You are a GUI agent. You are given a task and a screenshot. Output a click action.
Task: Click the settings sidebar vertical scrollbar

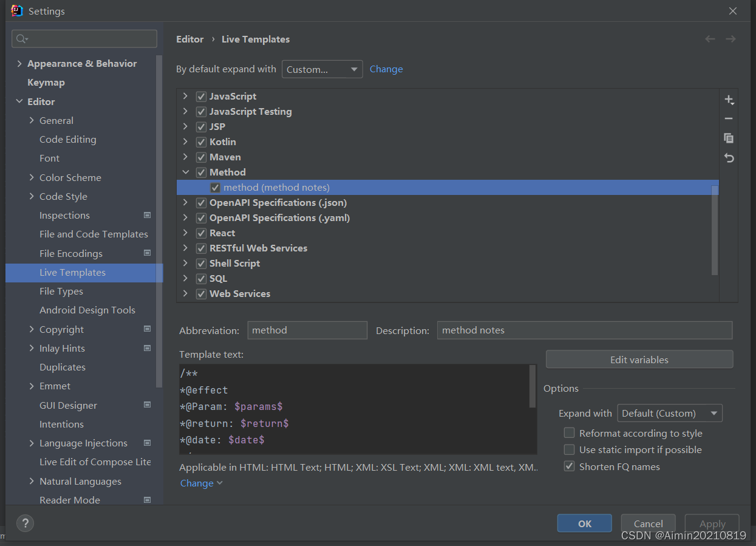click(159, 222)
